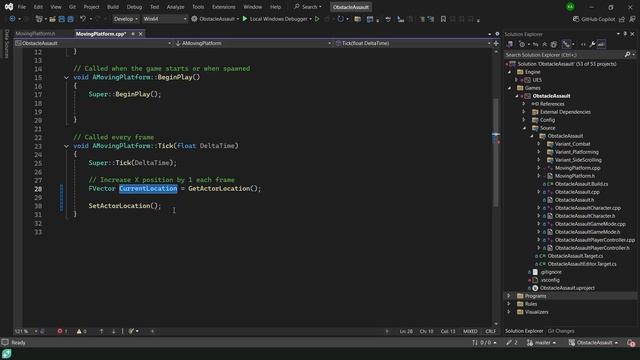The height and width of the screenshot is (360, 640).
Task: Click the Undo arrow icon
Action: [x=83, y=19]
